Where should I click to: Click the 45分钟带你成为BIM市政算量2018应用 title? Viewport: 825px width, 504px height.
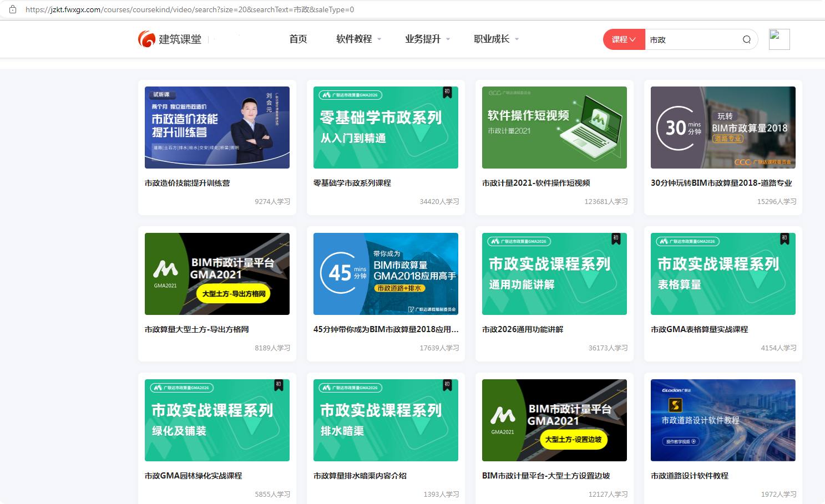click(386, 329)
